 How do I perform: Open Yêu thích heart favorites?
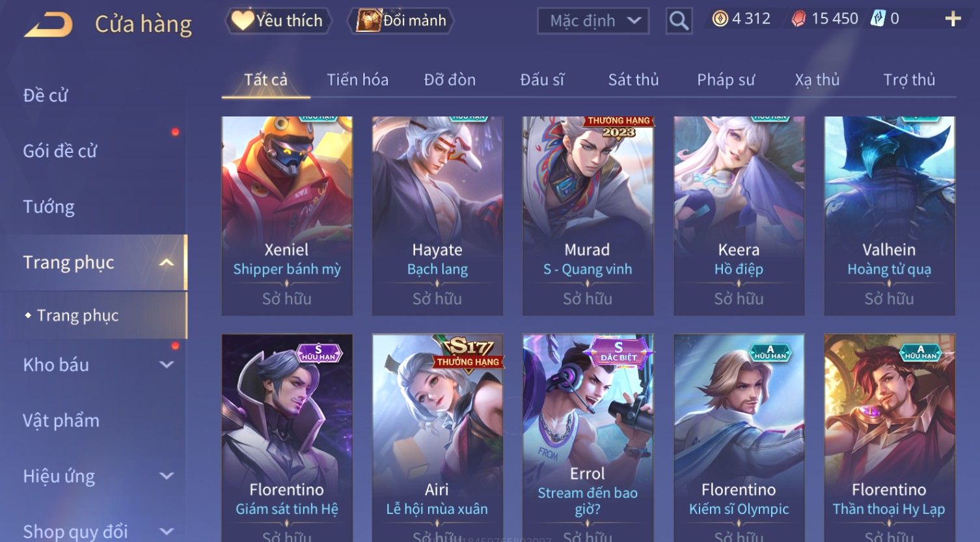pos(278,21)
